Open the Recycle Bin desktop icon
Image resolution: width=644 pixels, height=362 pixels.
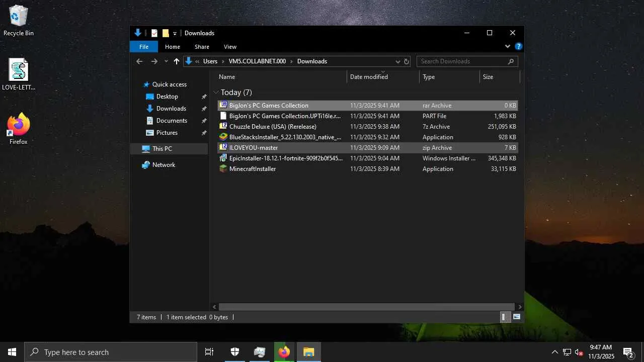pyautogui.click(x=19, y=21)
